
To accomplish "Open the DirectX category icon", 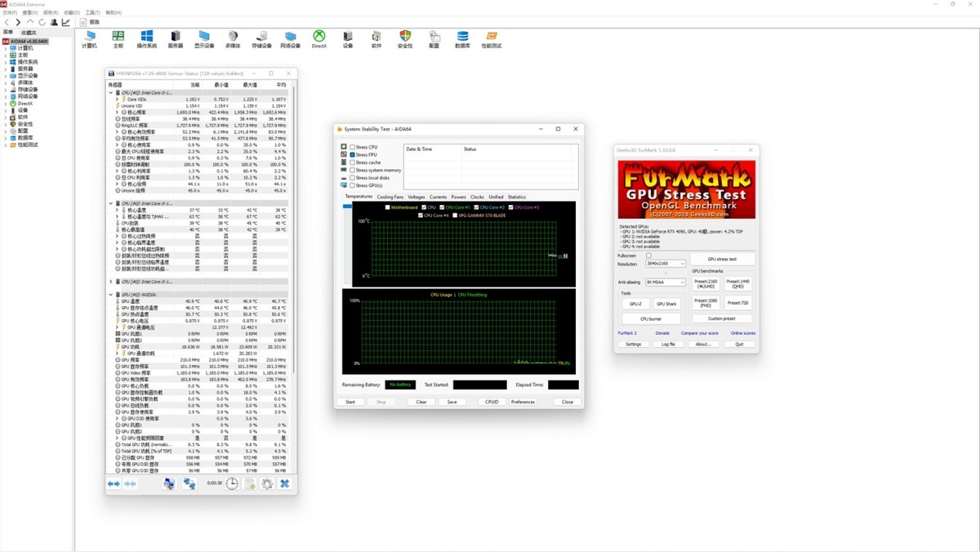I will tap(318, 38).
